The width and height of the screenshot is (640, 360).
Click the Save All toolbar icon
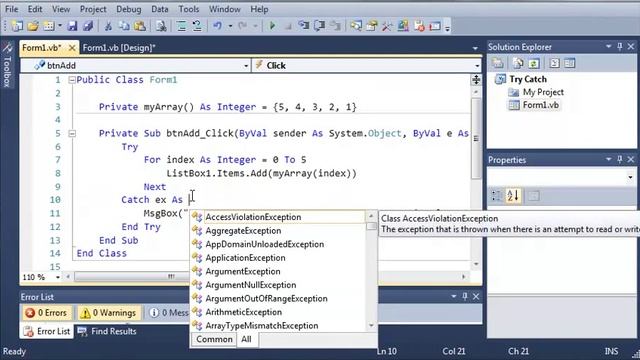point(88,26)
